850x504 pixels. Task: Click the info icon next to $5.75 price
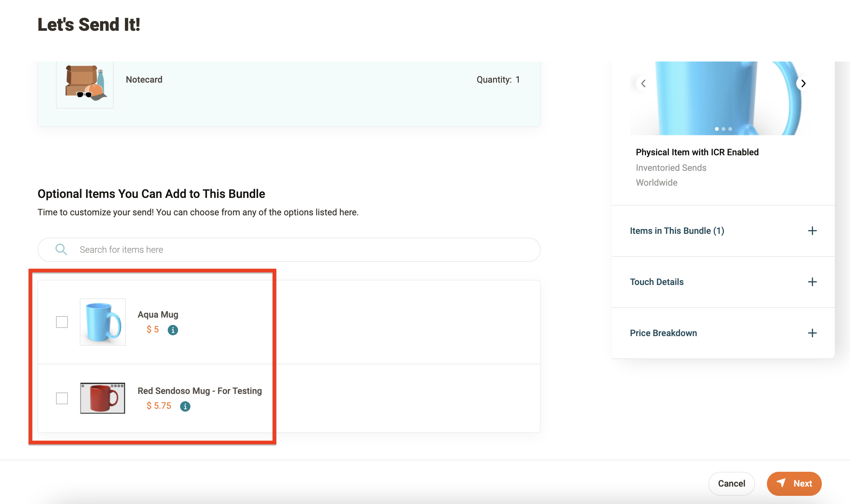coord(185,406)
